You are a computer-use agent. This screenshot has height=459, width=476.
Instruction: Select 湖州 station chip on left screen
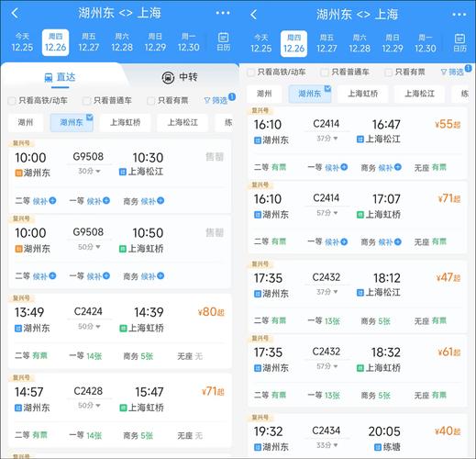click(26, 123)
